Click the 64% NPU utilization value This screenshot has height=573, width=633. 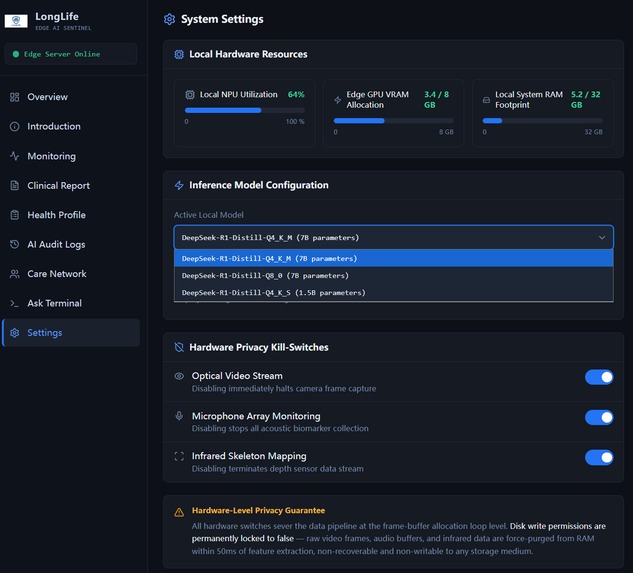296,94
